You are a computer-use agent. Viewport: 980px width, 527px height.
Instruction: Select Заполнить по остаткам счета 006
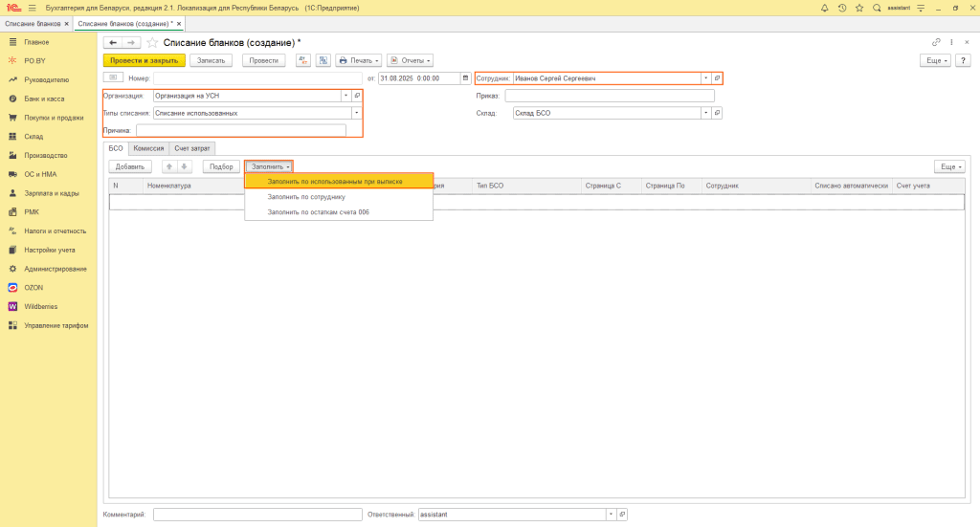pos(339,212)
